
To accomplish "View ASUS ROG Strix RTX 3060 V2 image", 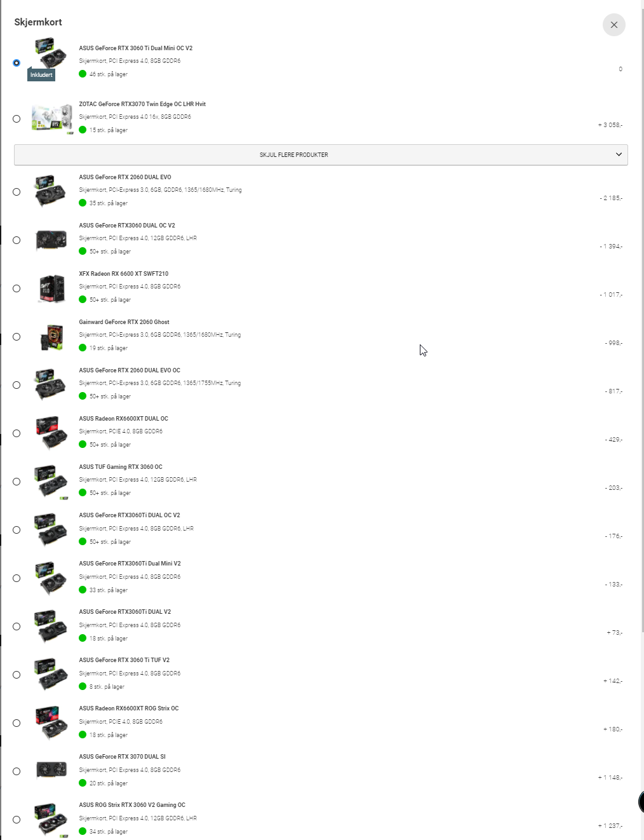I will pos(51,820).
